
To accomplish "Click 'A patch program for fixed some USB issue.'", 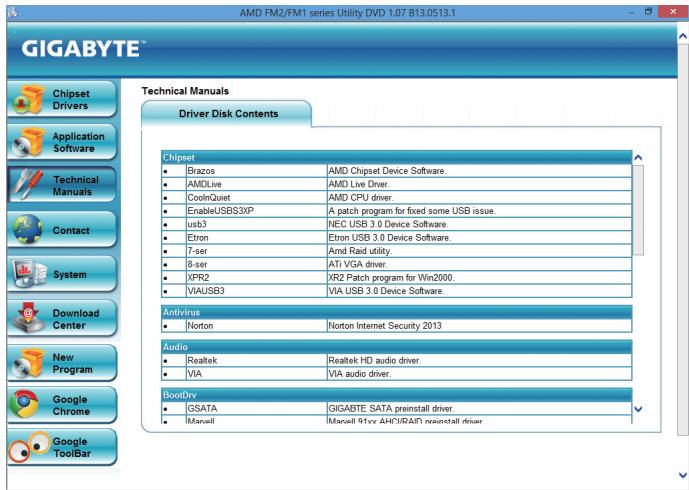I will (x=412, y=211).
